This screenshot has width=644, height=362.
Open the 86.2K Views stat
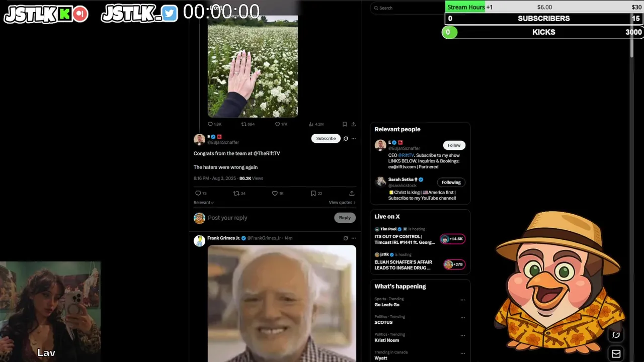tap(251, 178)
